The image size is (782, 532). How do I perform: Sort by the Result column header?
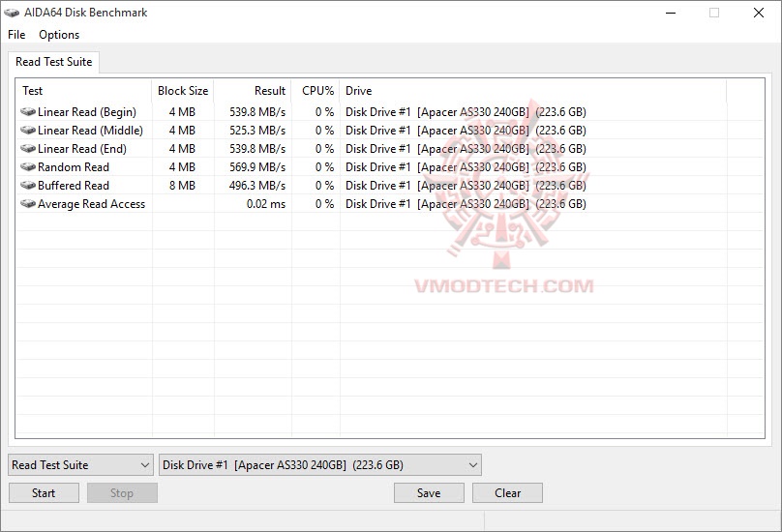point(253,91)
